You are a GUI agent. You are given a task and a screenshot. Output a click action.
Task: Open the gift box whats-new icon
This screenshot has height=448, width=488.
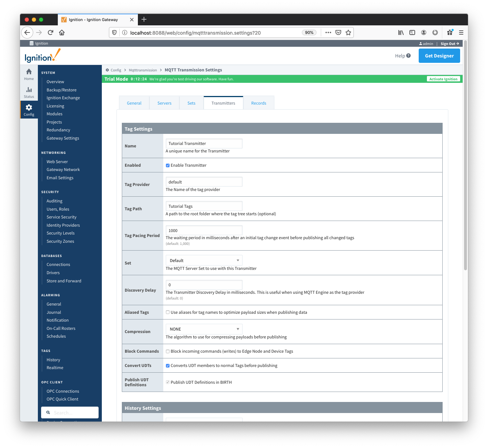450,32
